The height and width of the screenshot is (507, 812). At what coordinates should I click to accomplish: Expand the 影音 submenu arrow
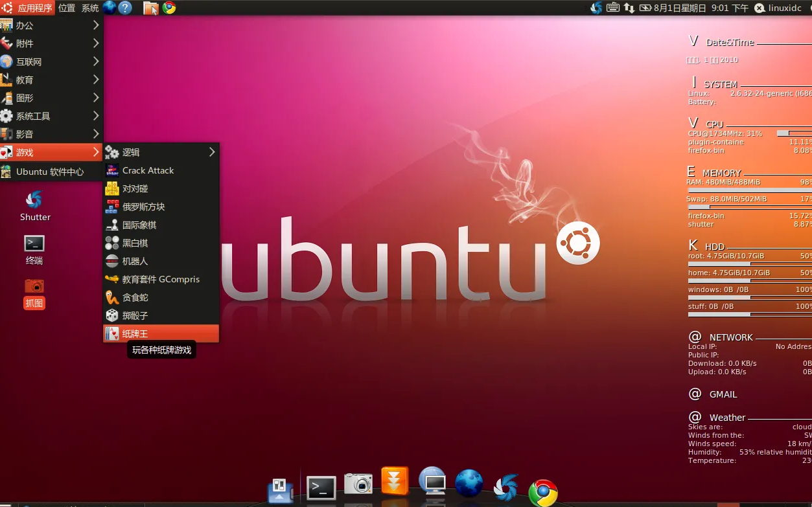click(x=96, y=134)
